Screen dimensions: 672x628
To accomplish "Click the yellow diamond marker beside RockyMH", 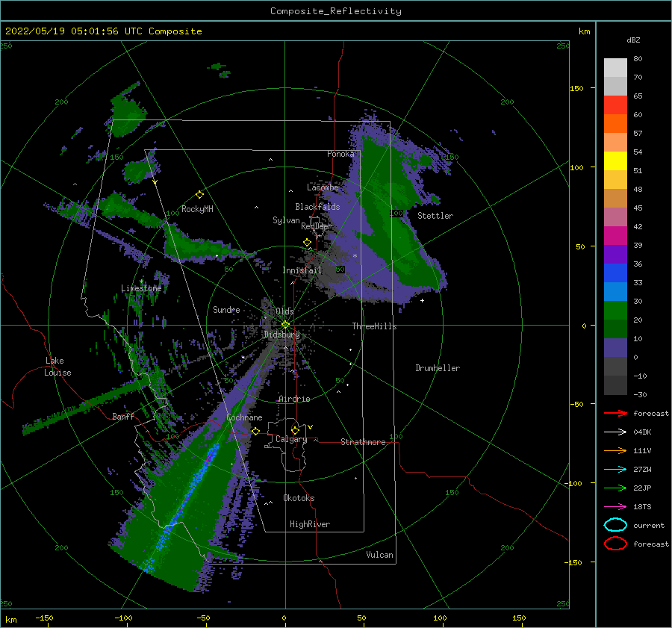I will [199, 195].
